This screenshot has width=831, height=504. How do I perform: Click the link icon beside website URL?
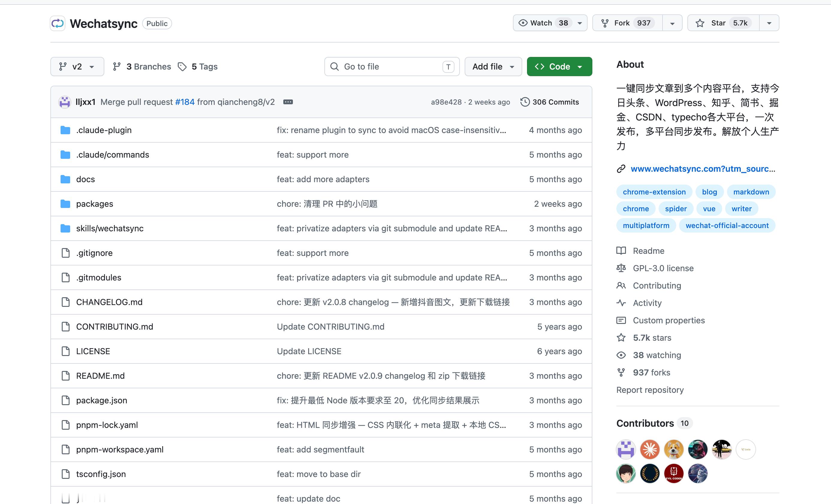point(621,169)
